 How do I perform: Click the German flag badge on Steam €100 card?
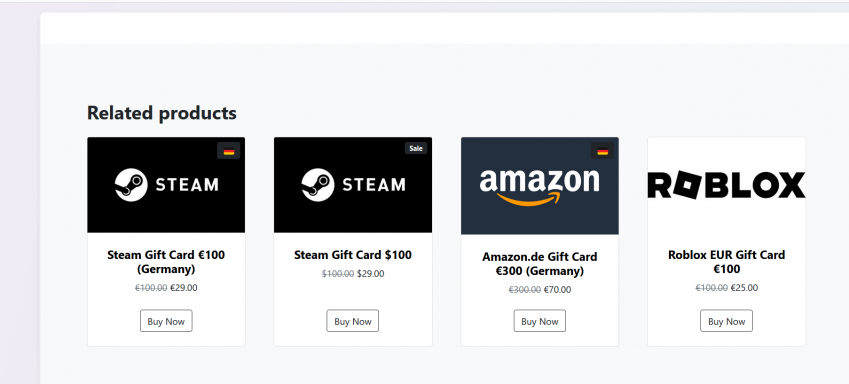coord(228,151)
